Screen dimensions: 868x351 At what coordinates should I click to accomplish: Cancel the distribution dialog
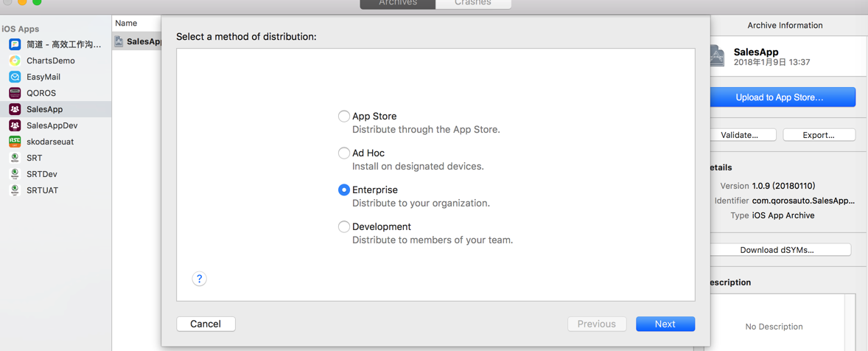point(206,324)
